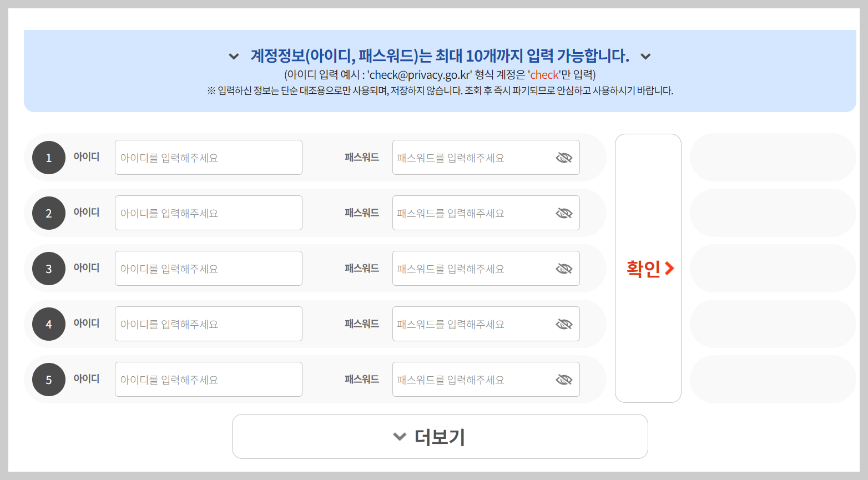This screenshot has width=868, height=480.
Task: Click the 아이디 input field in row 5
Action: 208,379
